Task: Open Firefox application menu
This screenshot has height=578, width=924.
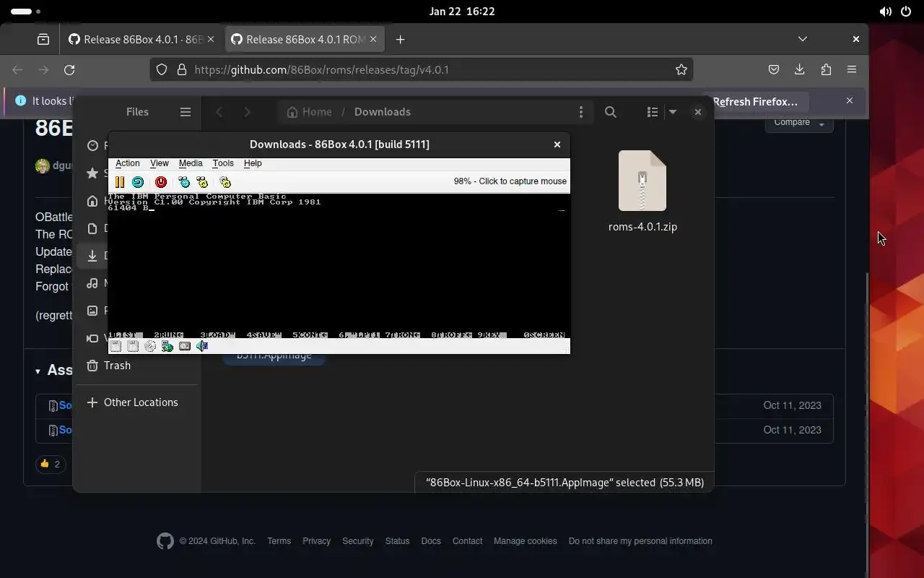Action: (852, 70)
